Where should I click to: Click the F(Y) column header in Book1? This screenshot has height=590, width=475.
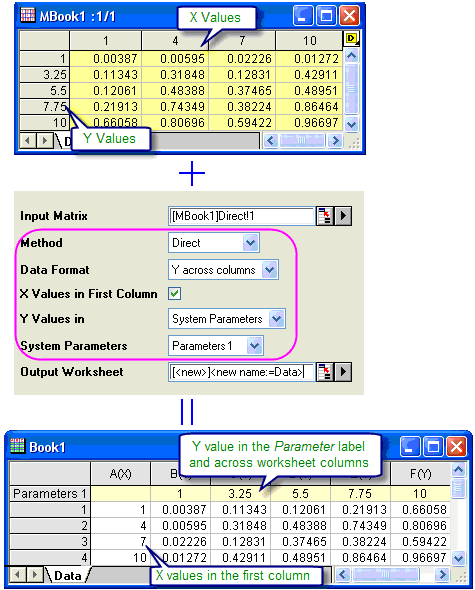click(420, 473)
